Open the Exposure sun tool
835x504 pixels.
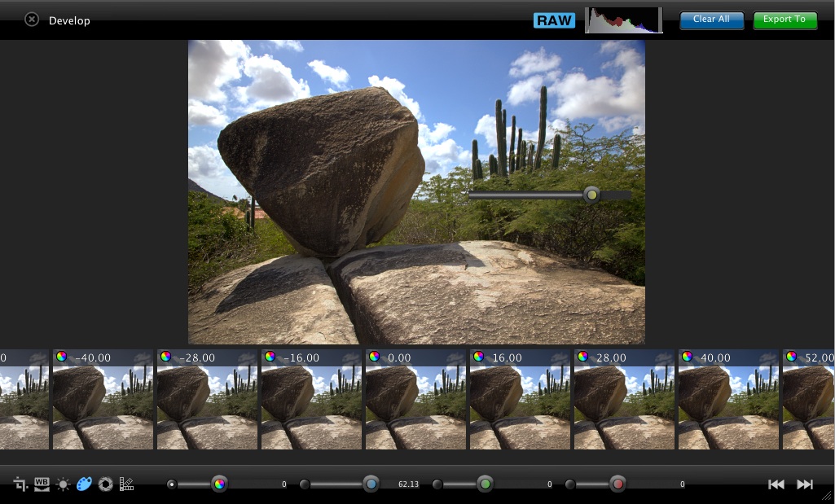coord(63,484)
